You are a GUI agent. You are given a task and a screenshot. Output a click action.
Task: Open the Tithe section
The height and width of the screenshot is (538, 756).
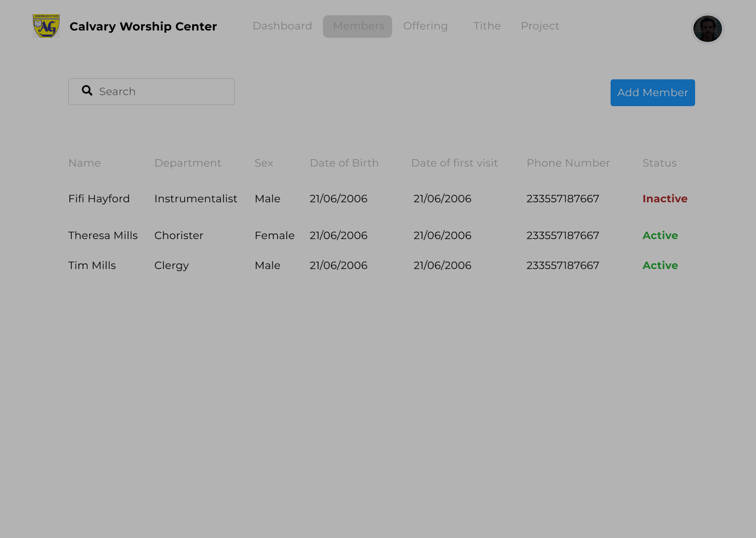coord(487,26)
